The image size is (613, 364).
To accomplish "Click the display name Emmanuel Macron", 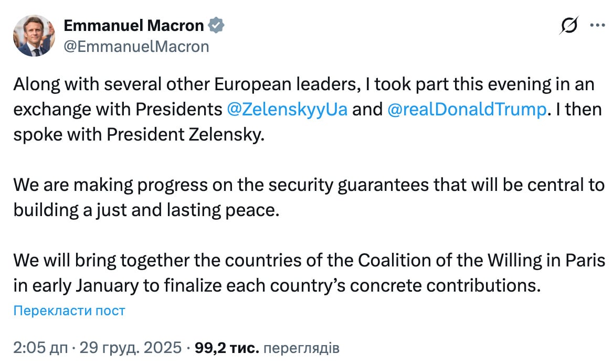I will pyautogui.click(x=133, y=25).
